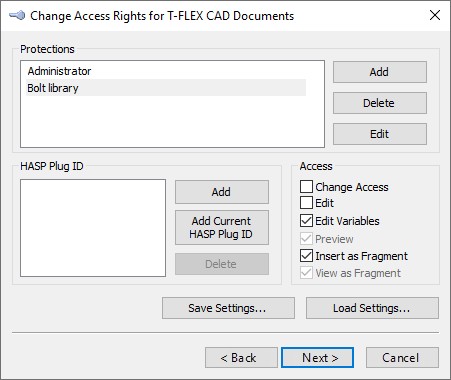Tick the Edit access checkbox
The height and width of the screenshot is (380, 451).
306,202
